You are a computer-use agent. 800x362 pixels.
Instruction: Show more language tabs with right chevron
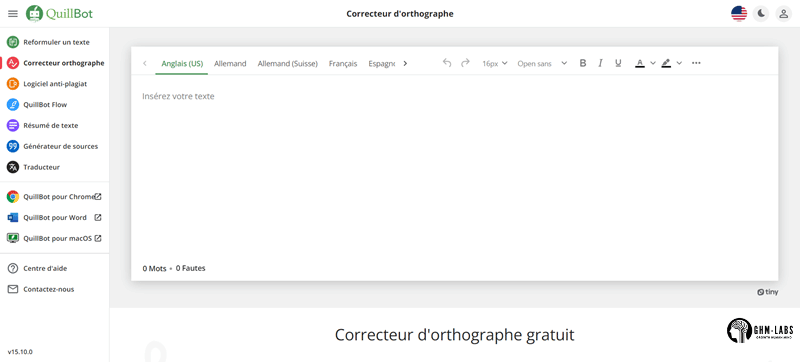(x=405, y=63)
